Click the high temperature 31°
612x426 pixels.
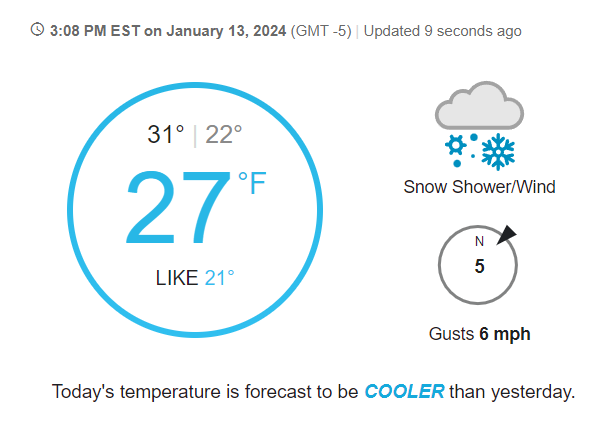click(x=166, y=134)
